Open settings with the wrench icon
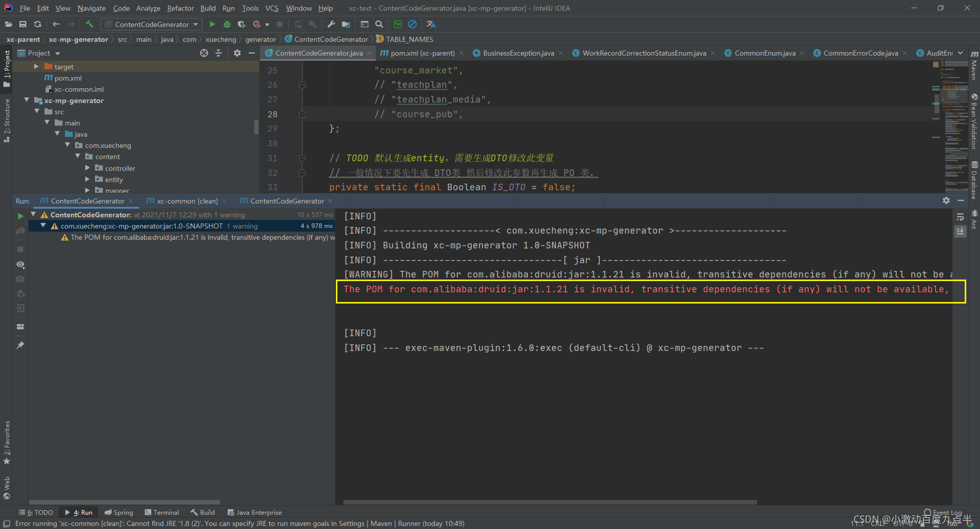This screenshot has height=529, width=980. click(331, 24)
